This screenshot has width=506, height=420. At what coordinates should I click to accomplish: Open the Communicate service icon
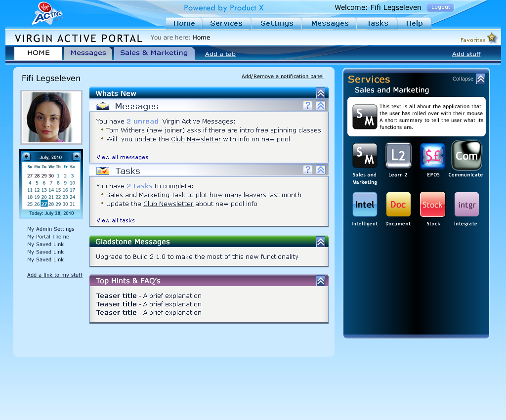[466, 155]
